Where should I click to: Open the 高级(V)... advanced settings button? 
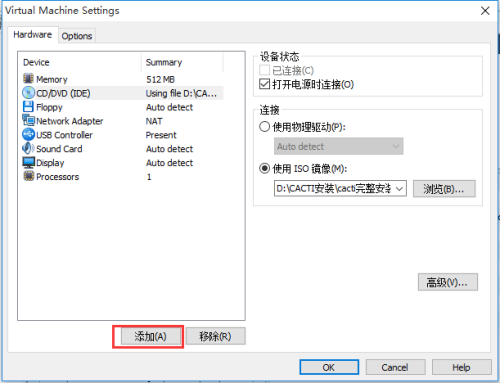pyautogui.click(x=448, y=282)
